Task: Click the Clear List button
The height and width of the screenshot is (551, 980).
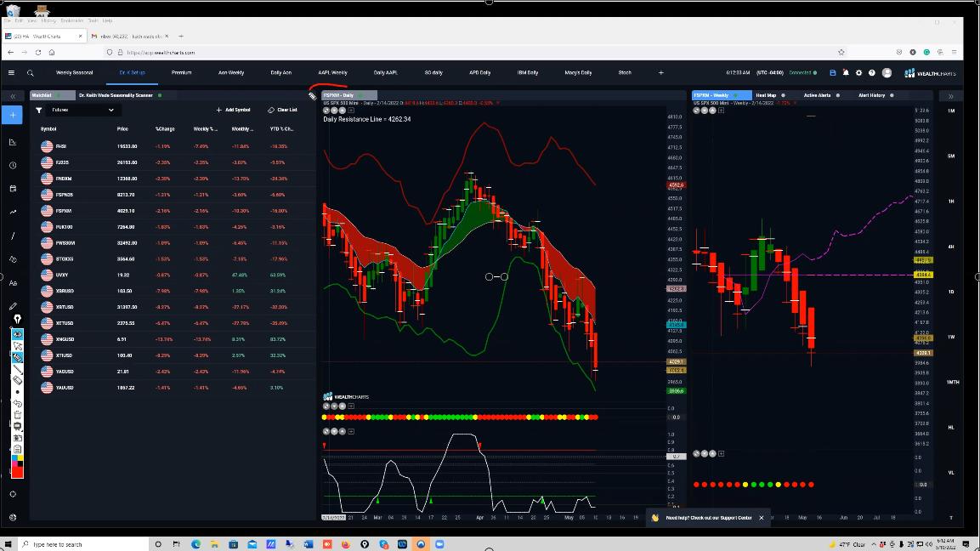Action: point(282,110)
